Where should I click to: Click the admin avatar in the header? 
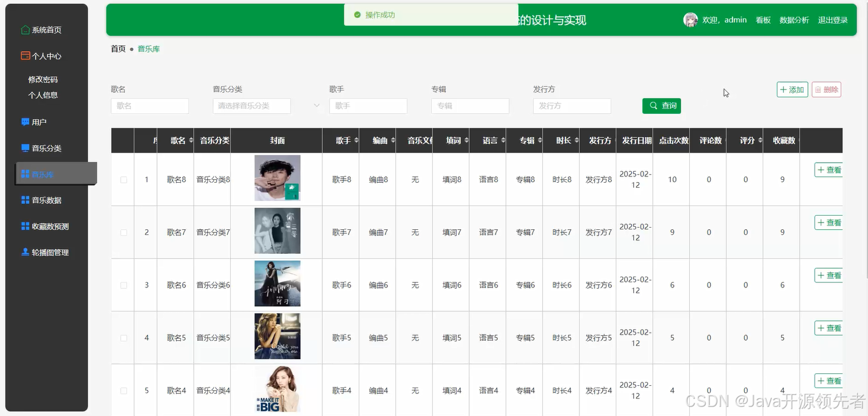tap(690, 20)
